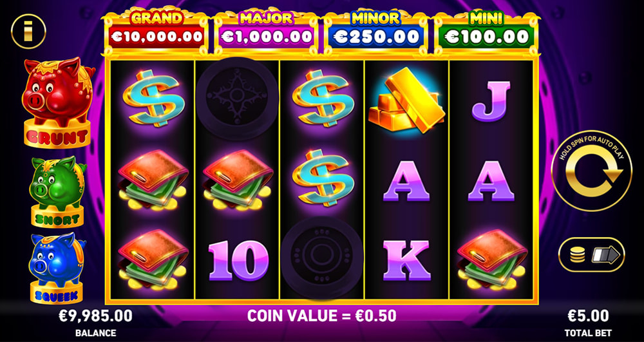Open the coin bet settings button
The image size is (644, 342).
tap(591, 254)
